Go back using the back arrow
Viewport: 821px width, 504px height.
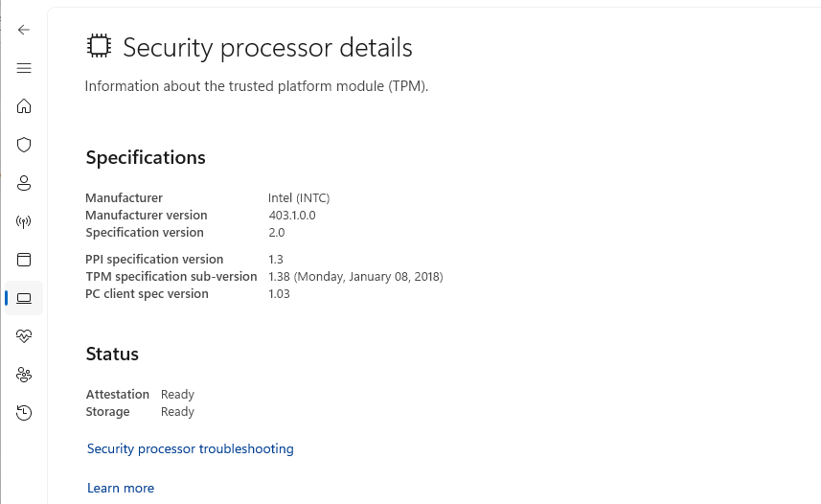click(24, 30)
